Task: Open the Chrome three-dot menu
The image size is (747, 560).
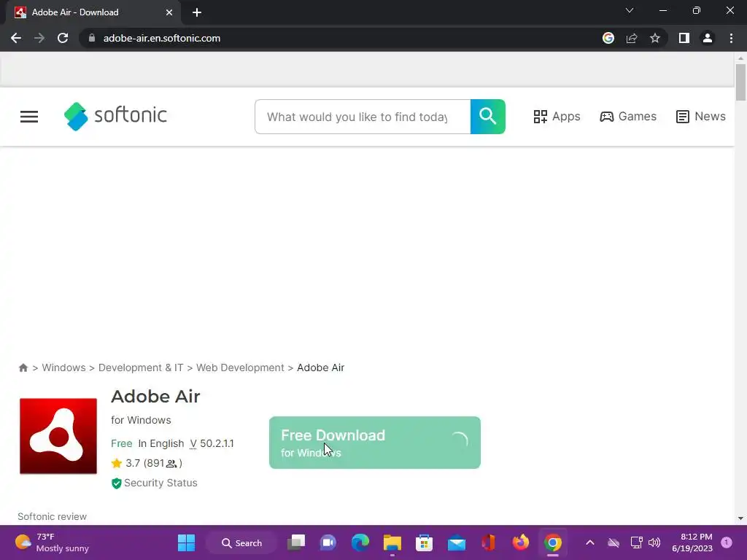Action: (731, 38)
